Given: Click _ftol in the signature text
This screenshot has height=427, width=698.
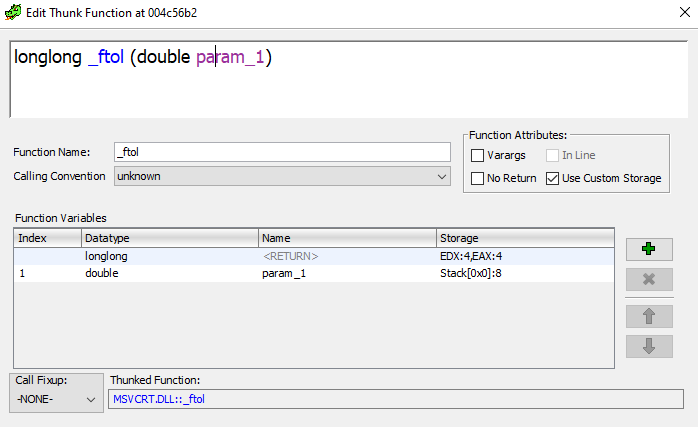Looking at the screenshot, I should 106,57.
